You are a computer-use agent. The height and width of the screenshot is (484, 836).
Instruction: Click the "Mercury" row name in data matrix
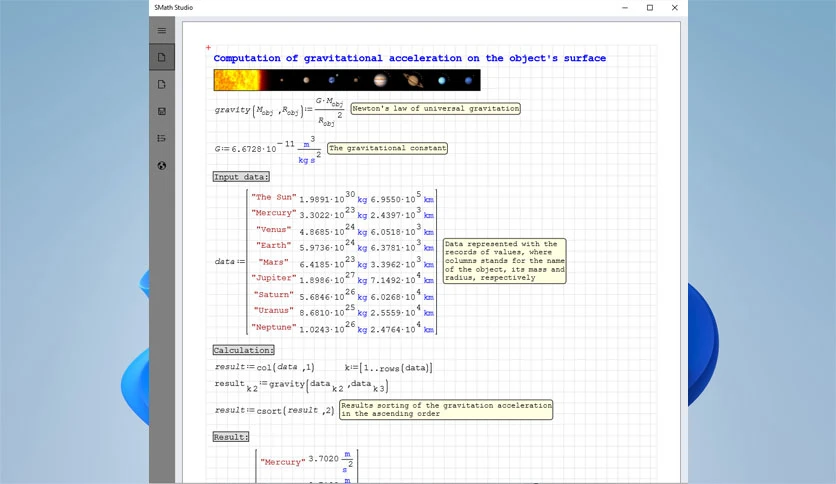[x=274, y=213]
